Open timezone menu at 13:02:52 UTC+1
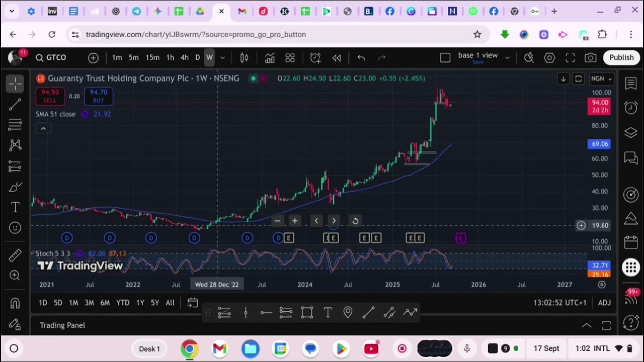This screenshot has width=644, height=362. [x=560, y=303]
